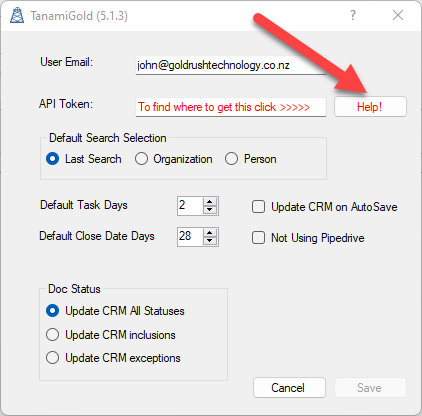
Task: Click the TanamiGold app icon in title bar
Action: pos(17,15)
